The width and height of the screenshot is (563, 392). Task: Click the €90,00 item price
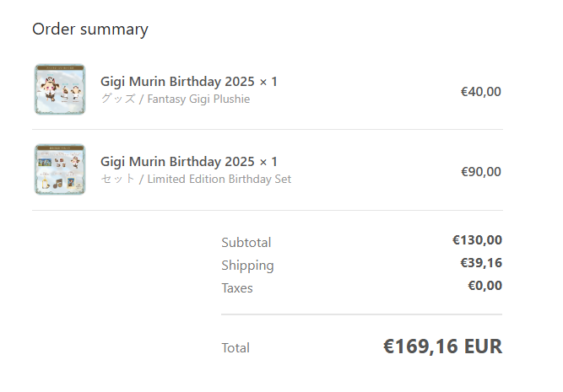point(480,172)
